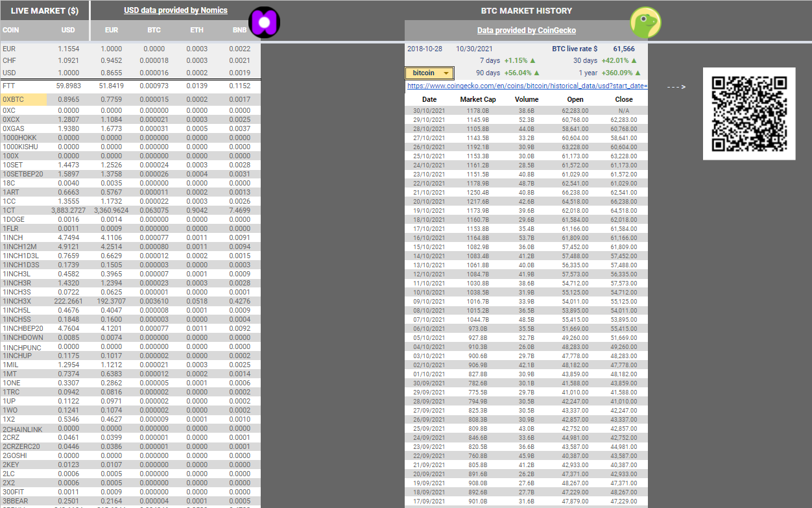Image resolution: width=812 pixels, height=508 pixels.
Task: Select BTC live rate value 61,566
Action: (x=624, y=49)
